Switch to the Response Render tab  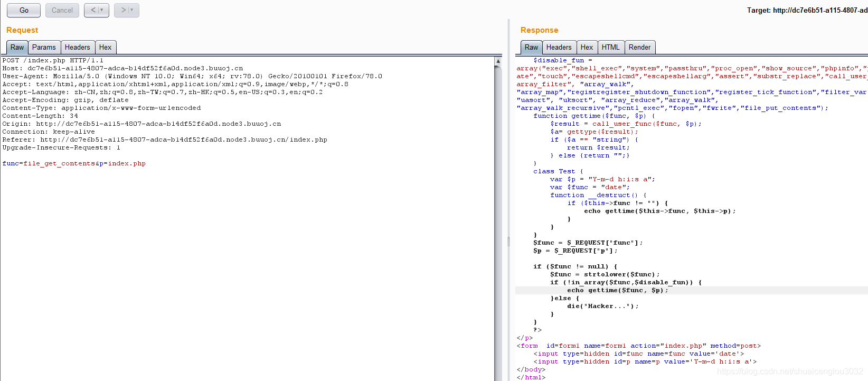tap(640, 47)
